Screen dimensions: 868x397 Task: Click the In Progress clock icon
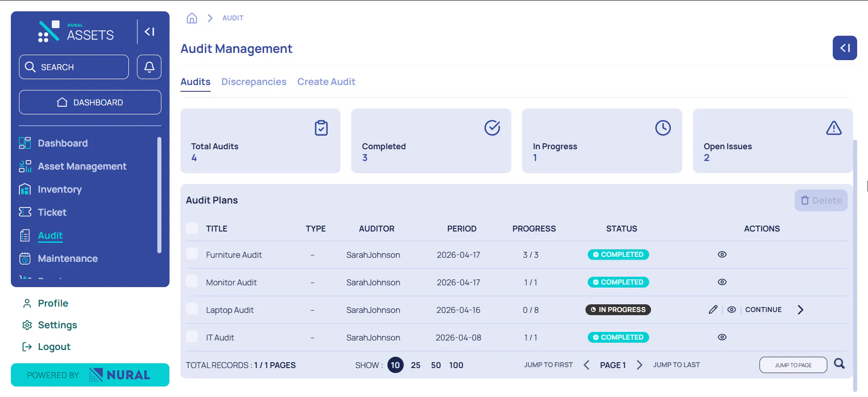663,128
